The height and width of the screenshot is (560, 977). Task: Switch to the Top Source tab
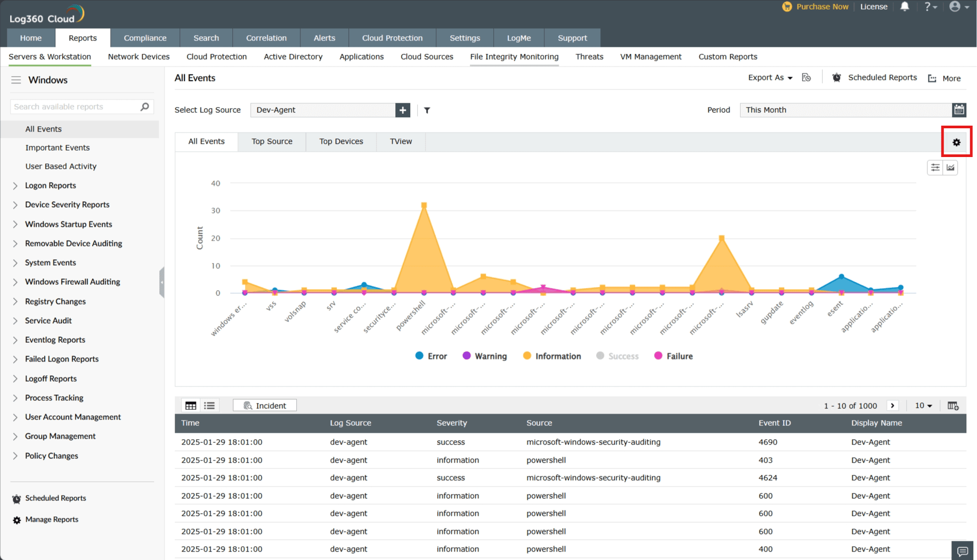[272, 142]
